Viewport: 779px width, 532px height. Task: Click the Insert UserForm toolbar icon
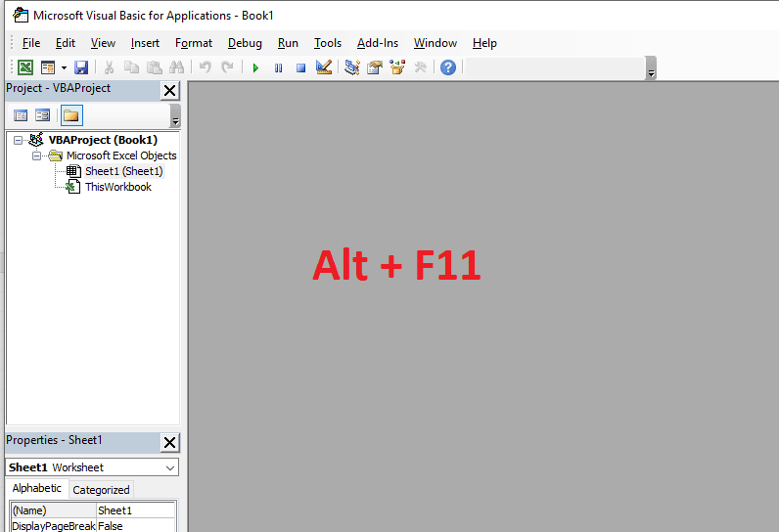point(48,67)
